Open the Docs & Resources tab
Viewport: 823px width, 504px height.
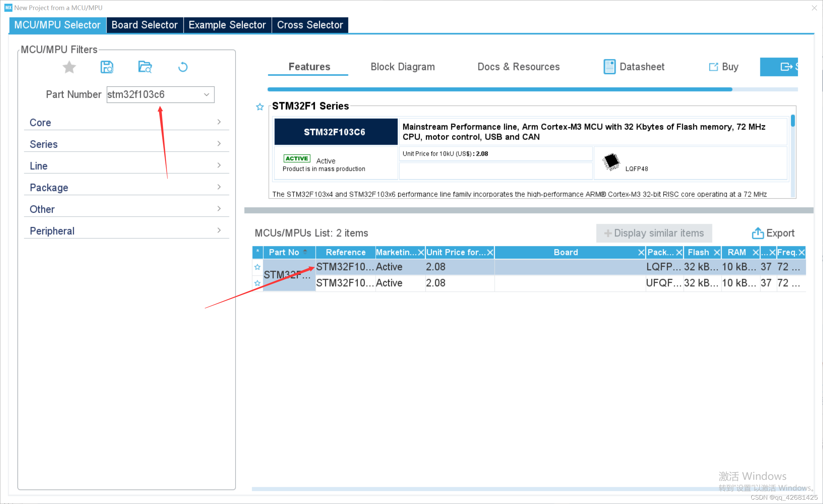click(x=519, y=67)
